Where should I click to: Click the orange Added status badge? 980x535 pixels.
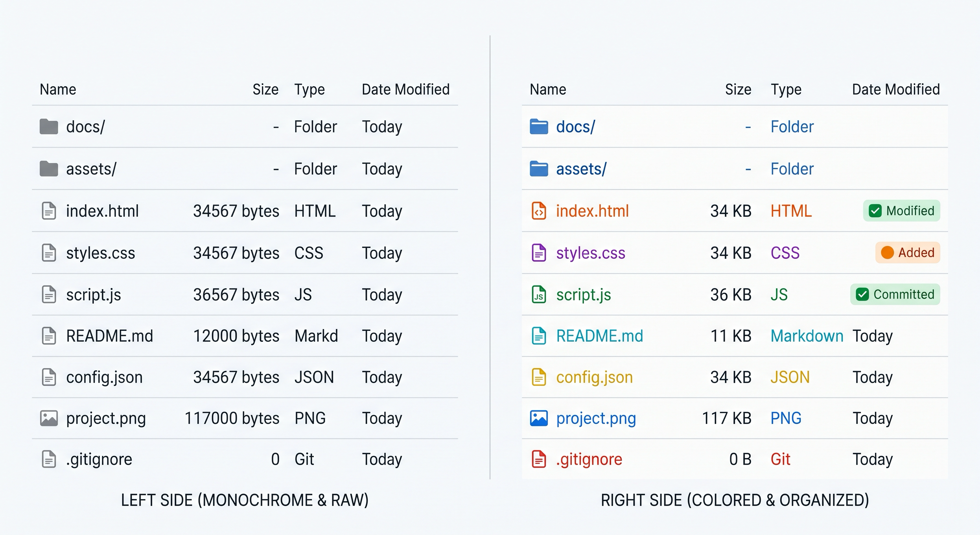click(x=908, y=253)
